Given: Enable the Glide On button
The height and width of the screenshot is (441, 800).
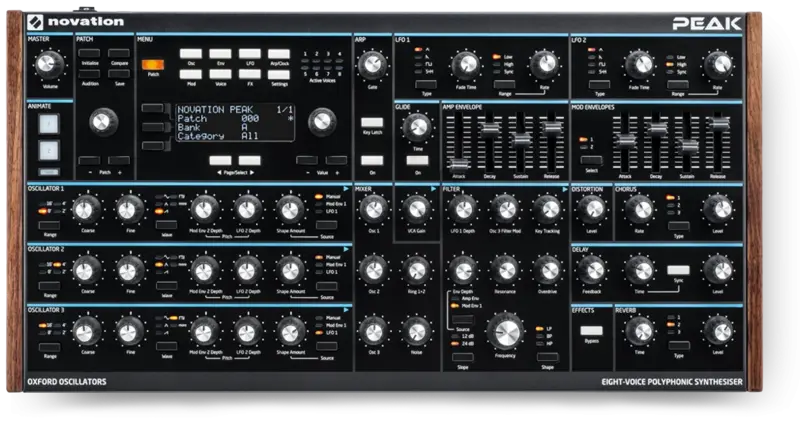Looking at the screenshot, I should (x=416, y=161).
